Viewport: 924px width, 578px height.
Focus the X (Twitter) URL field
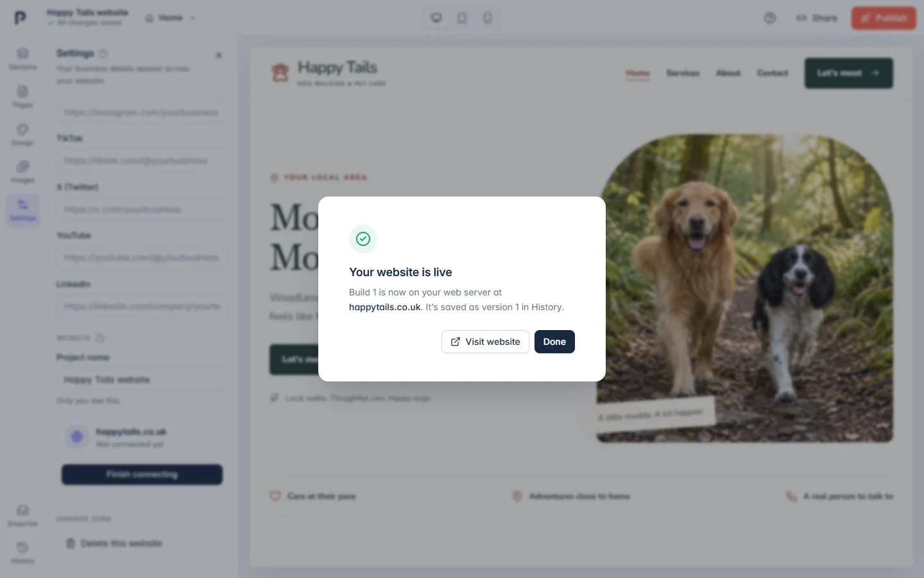click(142, 209)
